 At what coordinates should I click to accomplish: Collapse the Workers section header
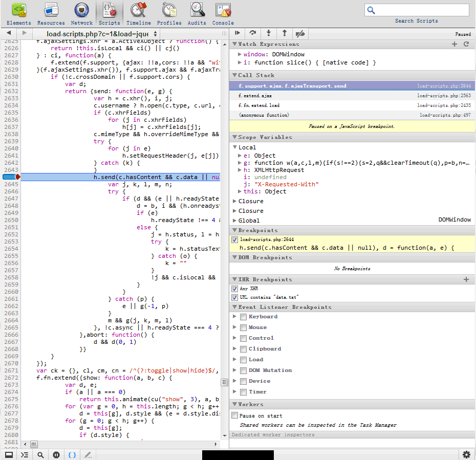click(352, 404)
